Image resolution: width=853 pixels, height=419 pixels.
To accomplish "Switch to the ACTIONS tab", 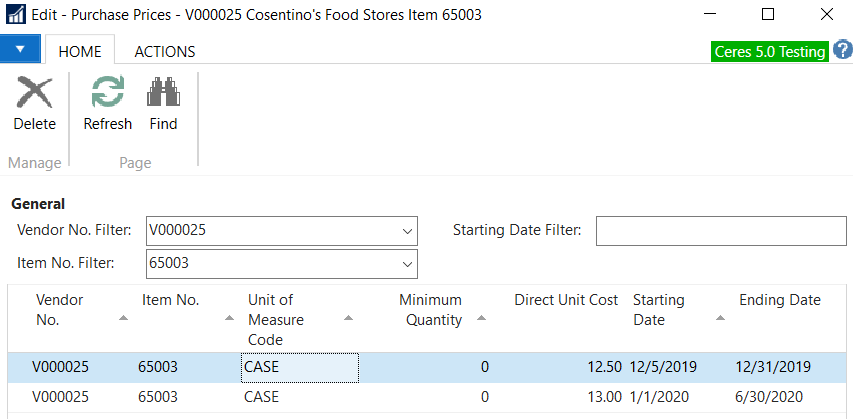I will click(x=164, y=51).
